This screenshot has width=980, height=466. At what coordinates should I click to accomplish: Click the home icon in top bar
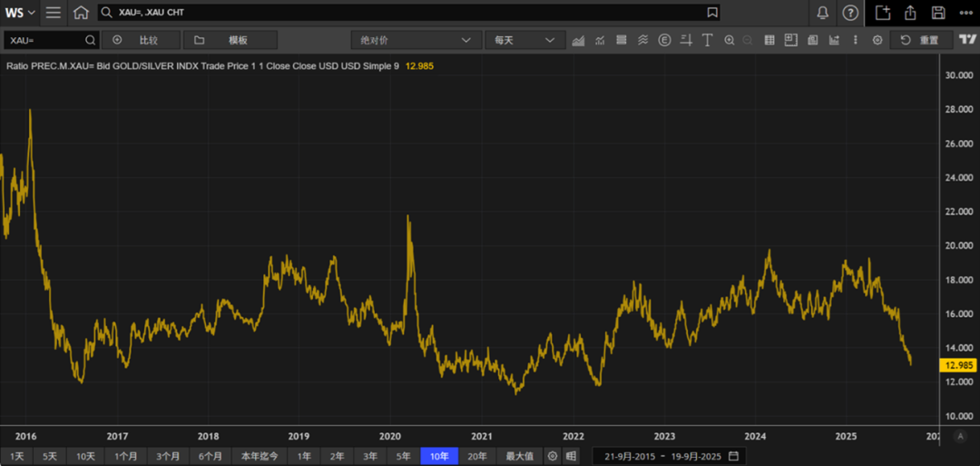coord(81,13)
